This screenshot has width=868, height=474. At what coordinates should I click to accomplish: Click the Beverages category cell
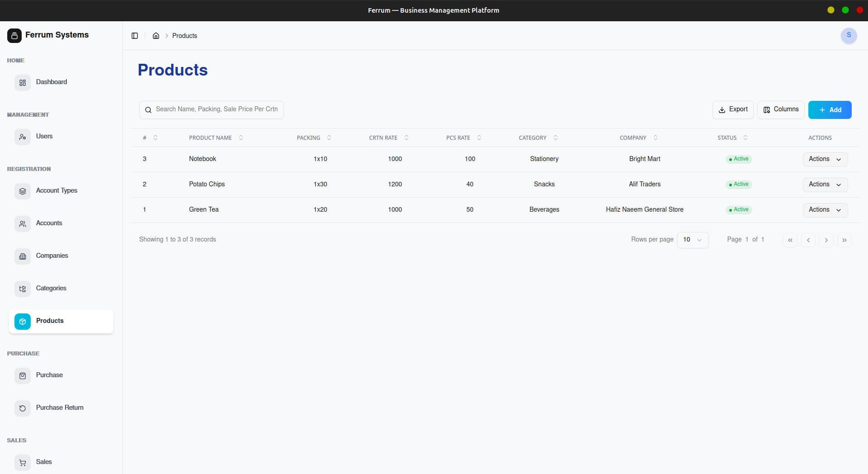click(x=544, y=209)
